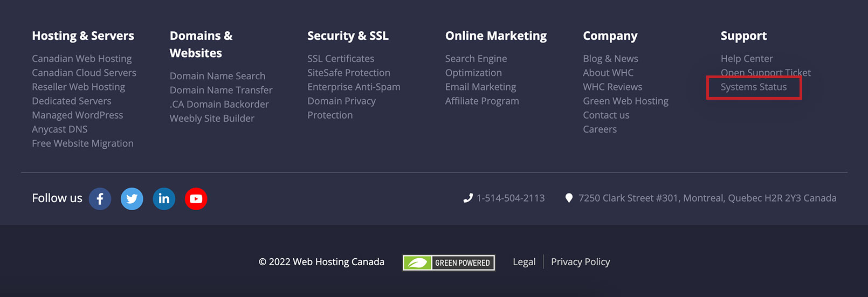Click the Follow us label
Image resolution: width=868 pixels, height=297 pixels.
click(57, 198)
